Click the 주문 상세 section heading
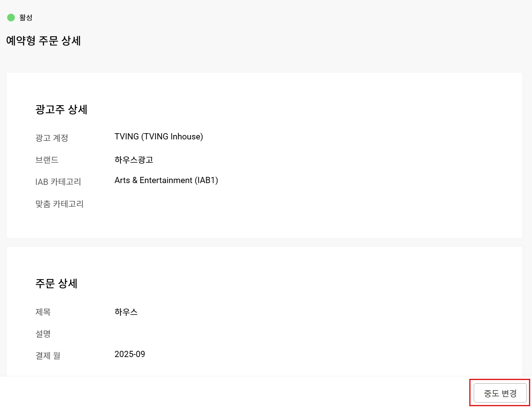Screen dimensions: 532x408 (x=56, y=284)
